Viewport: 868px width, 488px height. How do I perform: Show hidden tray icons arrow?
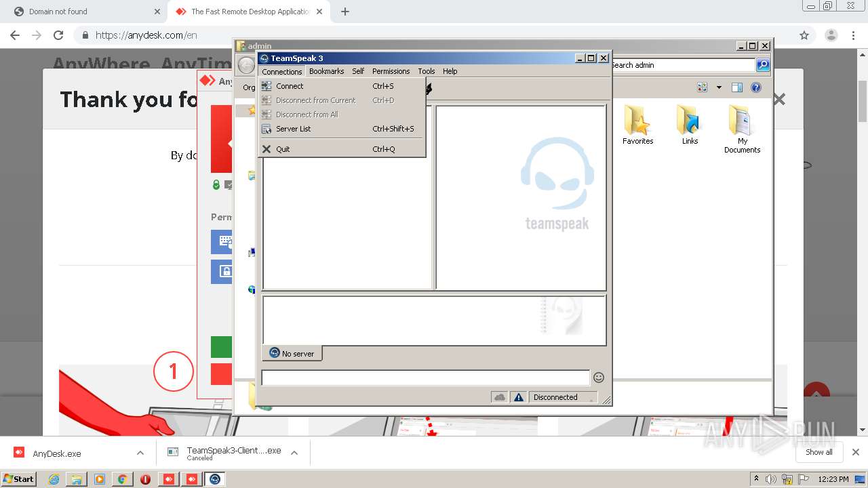pyautogui.click(x=757, y=479)
